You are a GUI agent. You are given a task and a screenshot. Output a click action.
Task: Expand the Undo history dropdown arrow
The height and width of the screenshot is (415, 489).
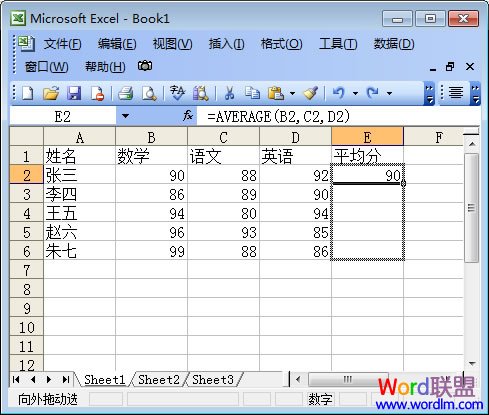tap(355, 93)
